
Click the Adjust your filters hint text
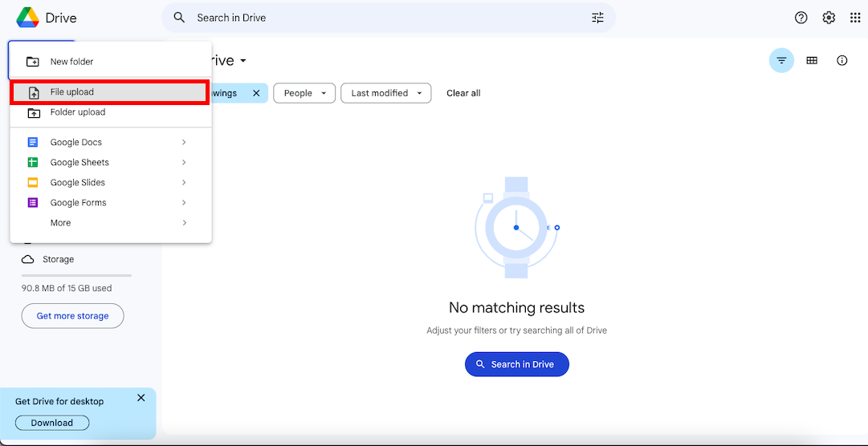point(516,330)
